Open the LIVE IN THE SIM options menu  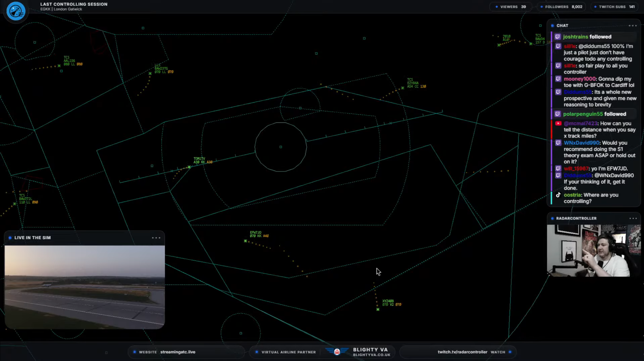coord(156,238)
